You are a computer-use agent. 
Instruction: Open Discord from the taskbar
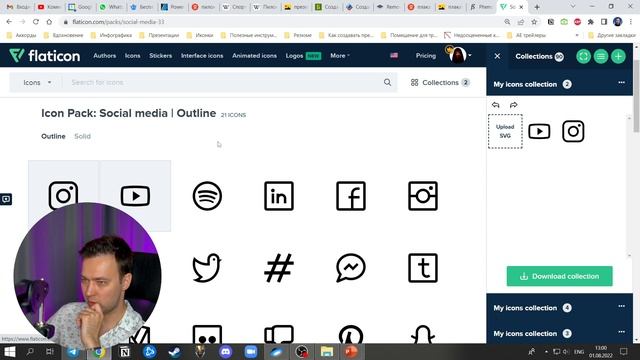(225, 352)
